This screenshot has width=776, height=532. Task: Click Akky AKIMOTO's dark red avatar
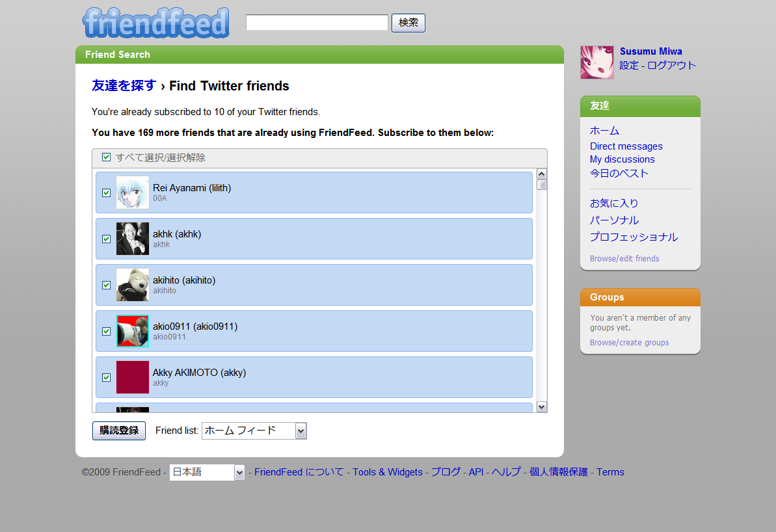pos(133,377)
